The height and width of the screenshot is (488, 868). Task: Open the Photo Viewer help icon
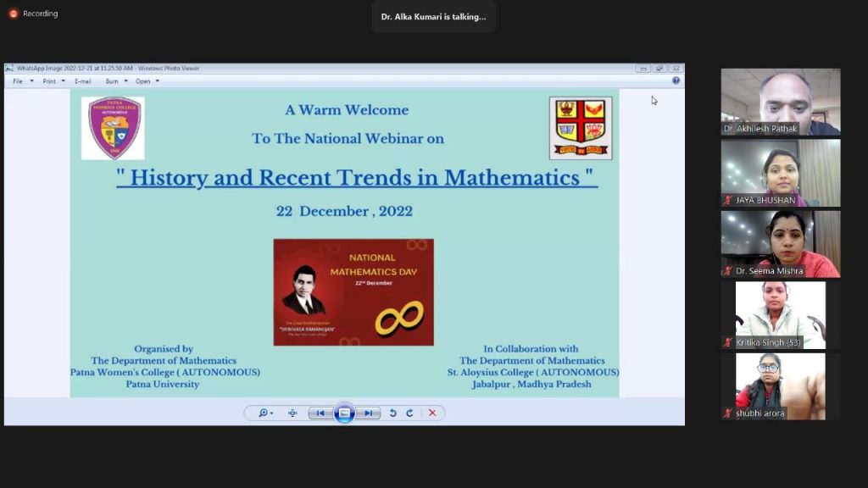pyautogui.click(x=676, y=80)
